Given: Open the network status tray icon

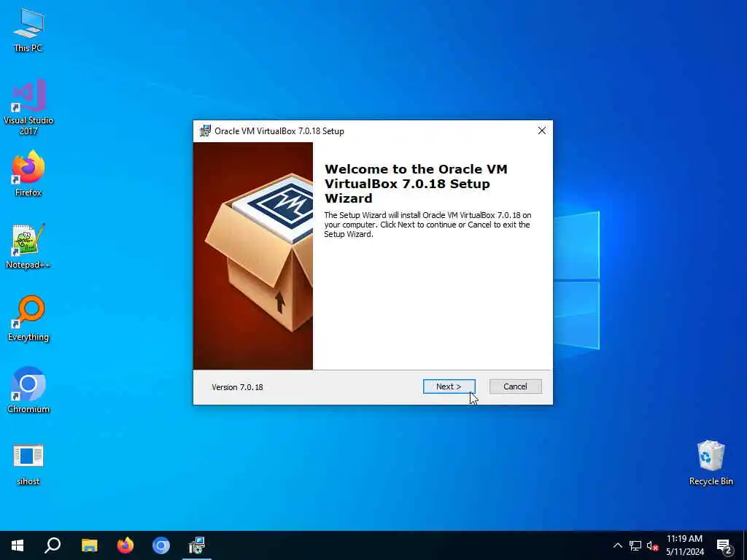Looking at the screenshot, I should (635, 545).
